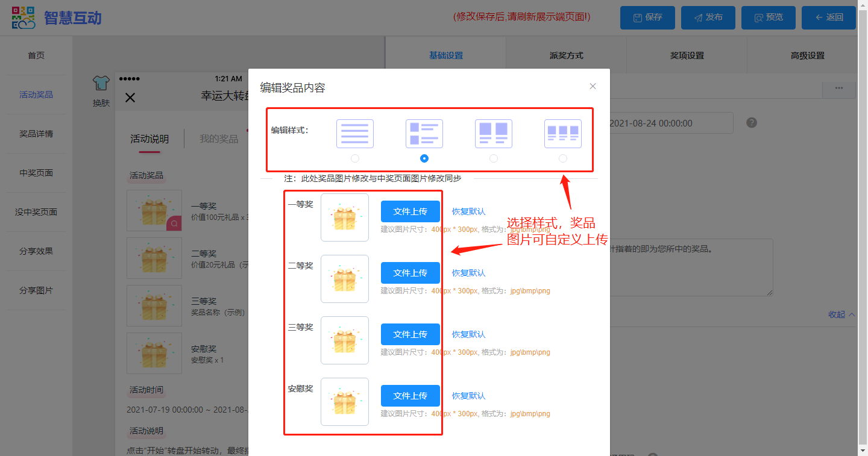This screenshot has width=868, height=456.
Task: Open the three-dots more options button
Action: (838, 89)
